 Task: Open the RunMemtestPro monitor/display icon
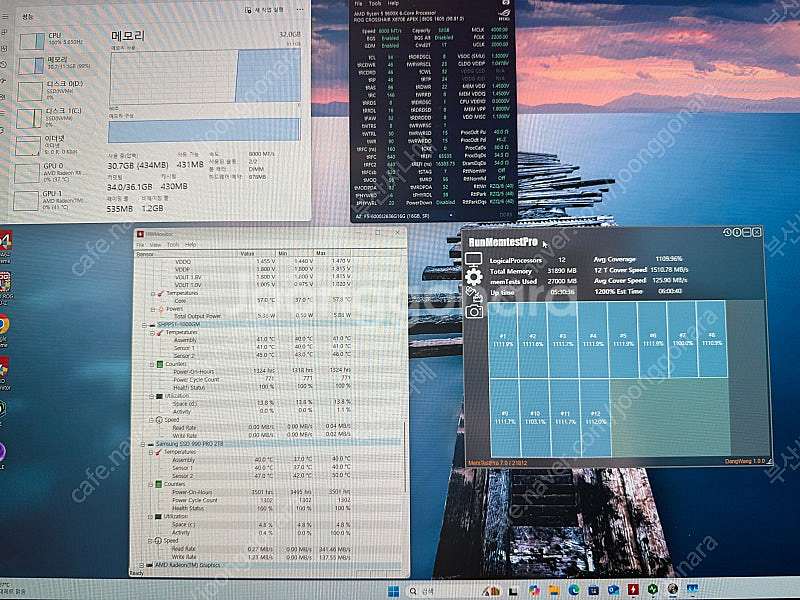473,260
